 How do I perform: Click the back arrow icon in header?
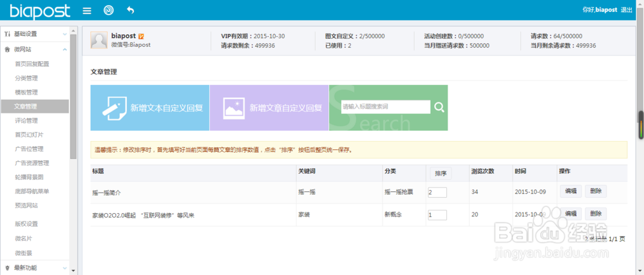(x=130, y=10)
